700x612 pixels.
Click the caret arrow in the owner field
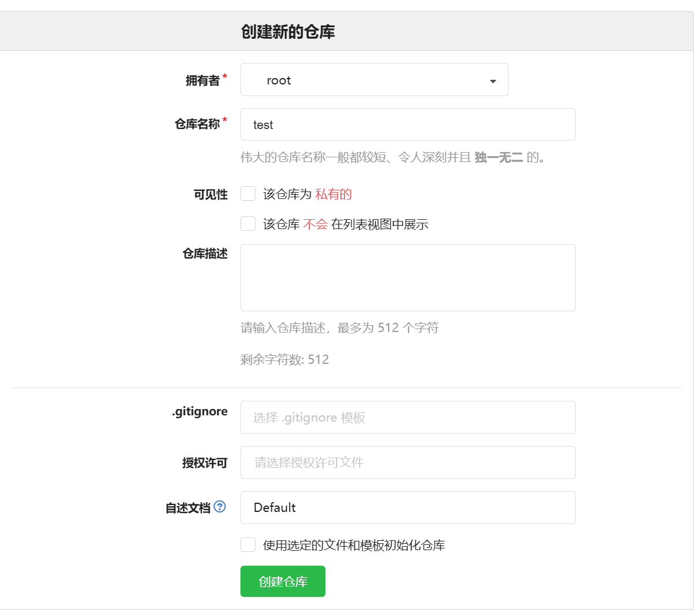tap(493, 81)
